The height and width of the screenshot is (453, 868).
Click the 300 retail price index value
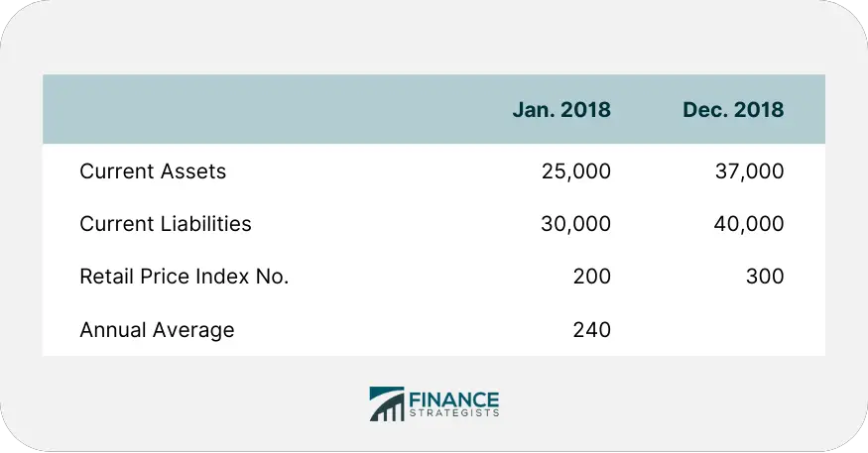click(765, 276)
